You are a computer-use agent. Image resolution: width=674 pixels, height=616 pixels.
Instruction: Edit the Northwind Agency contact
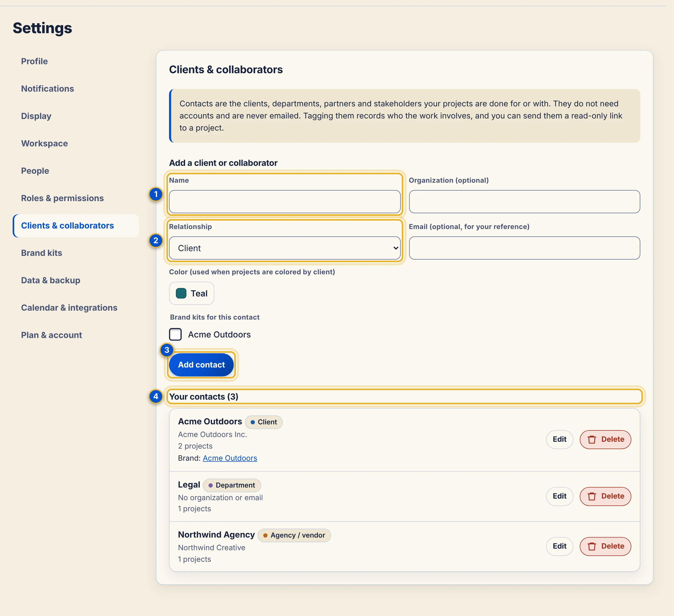click(x=559, y=547)
